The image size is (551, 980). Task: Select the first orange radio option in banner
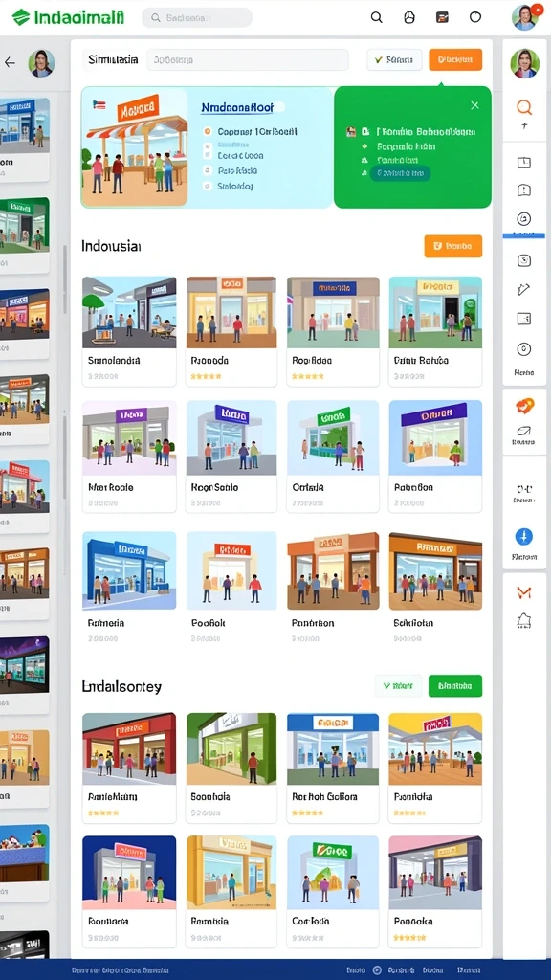click(x=208, y=132)
